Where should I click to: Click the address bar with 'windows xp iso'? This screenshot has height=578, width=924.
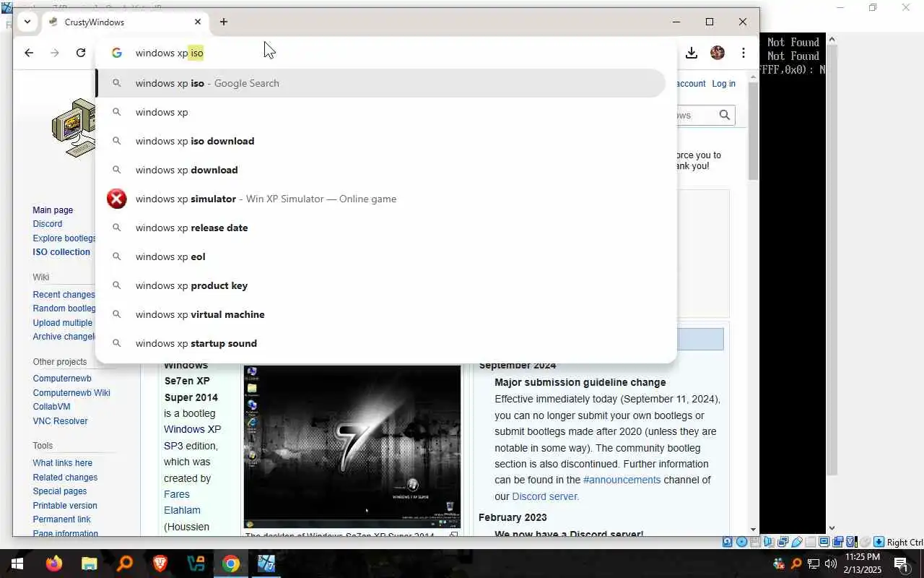386,53
